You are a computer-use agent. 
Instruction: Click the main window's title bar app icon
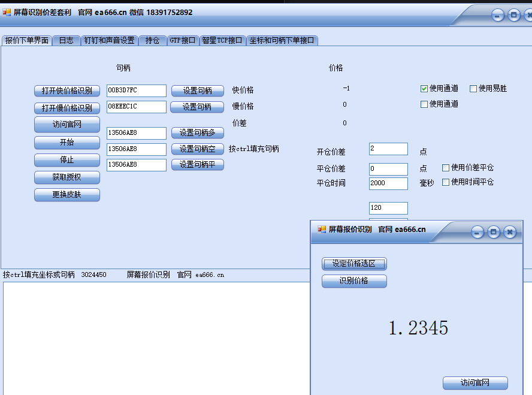(x=7, y=12)
